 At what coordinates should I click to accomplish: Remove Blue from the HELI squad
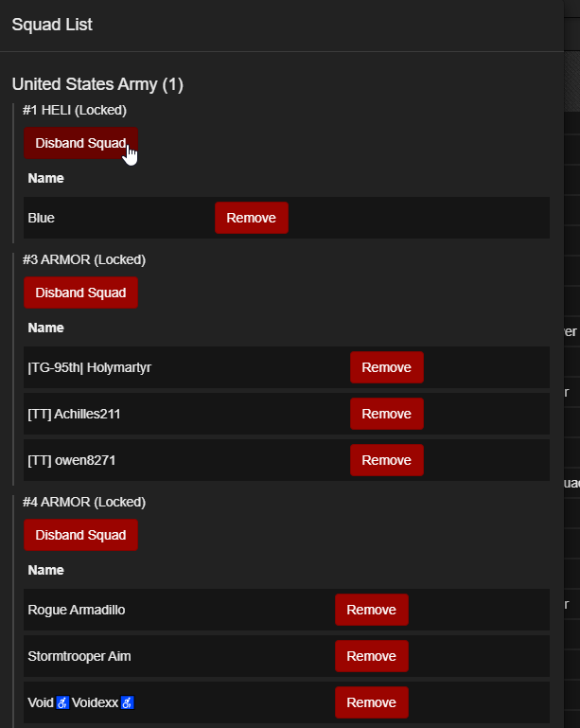252,218
